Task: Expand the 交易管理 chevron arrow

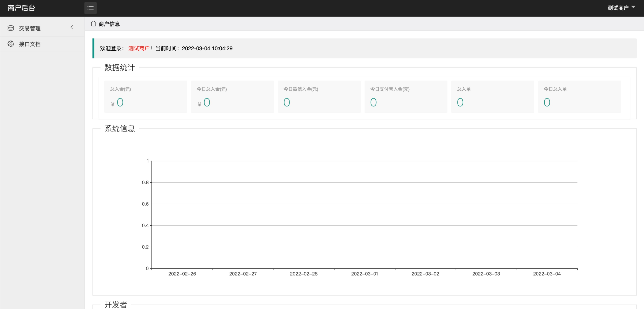Action: [72, 27]
